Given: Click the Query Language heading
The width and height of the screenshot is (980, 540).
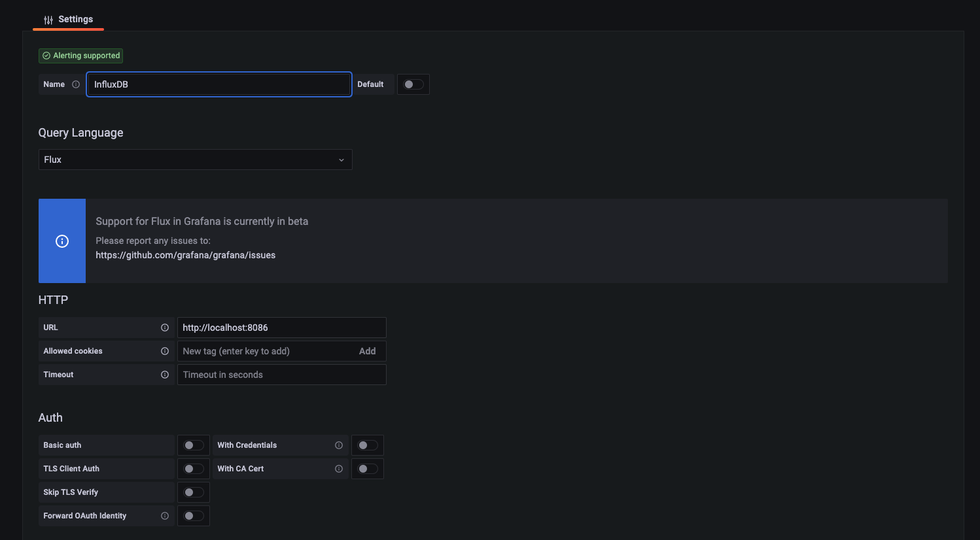Looking at the screenshot, I should pos(80,133).
